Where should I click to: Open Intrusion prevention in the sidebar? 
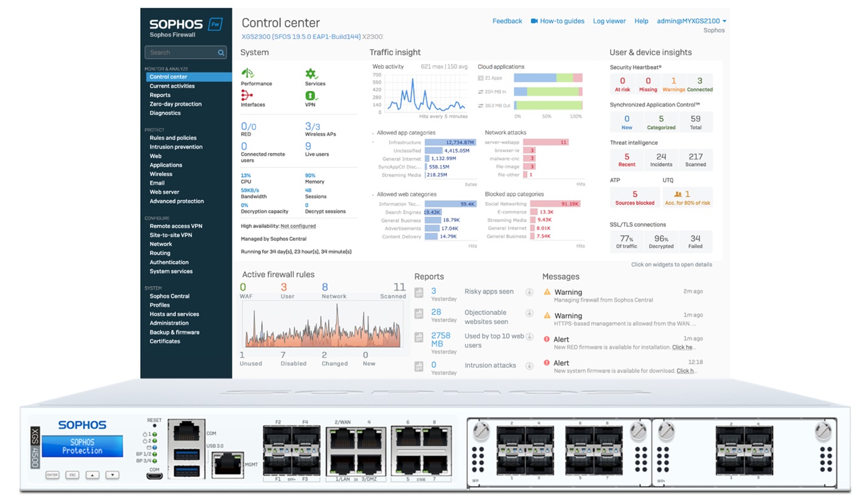176,146
